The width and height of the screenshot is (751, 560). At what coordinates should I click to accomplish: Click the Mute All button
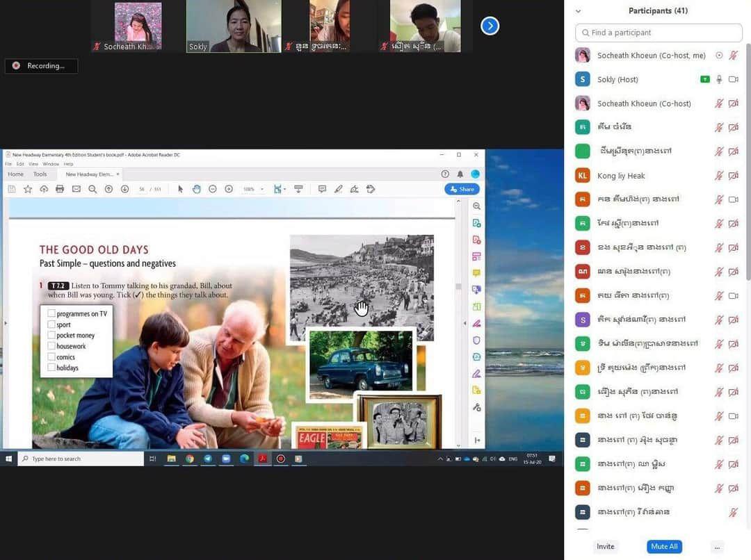(664, 547)
